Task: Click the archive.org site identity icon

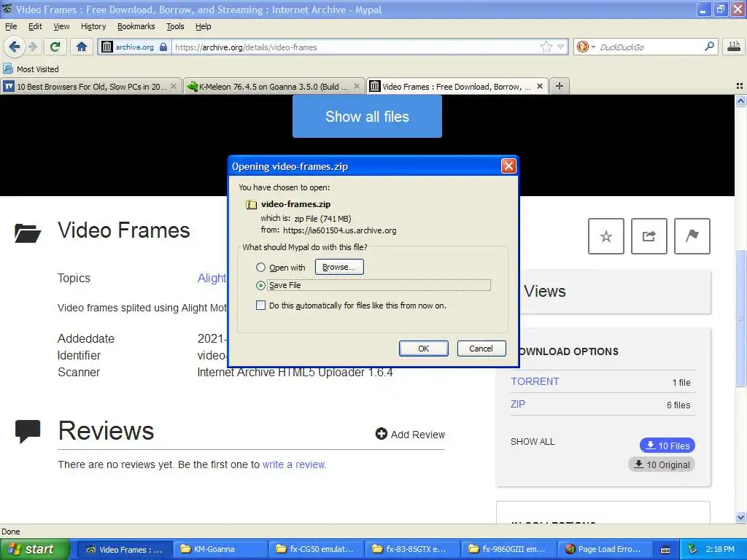Action: [x=107, y=47]
